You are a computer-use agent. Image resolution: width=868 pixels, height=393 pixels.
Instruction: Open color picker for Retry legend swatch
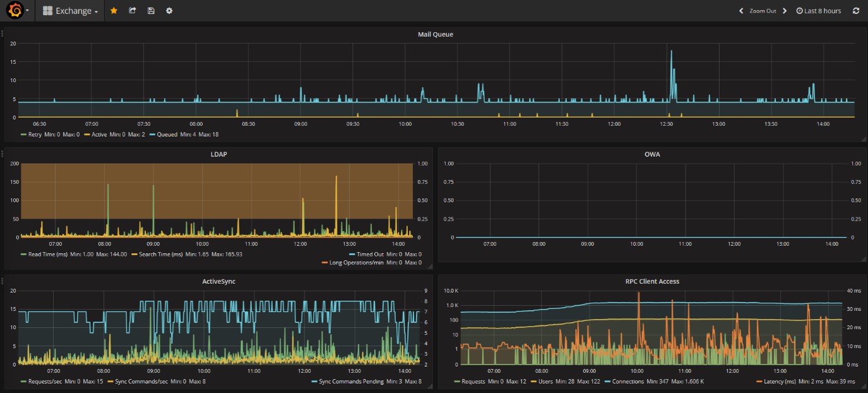pyautogui.click(x=23, y=135)
